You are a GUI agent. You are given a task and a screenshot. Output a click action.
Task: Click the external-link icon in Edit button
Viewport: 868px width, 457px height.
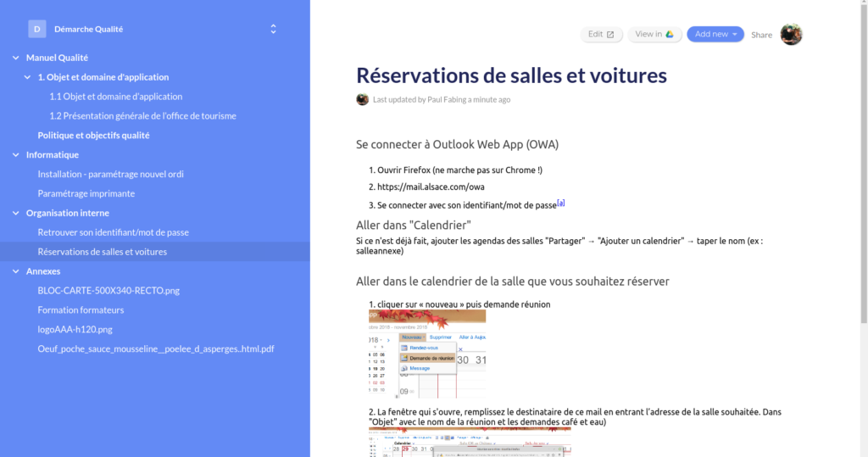click(x=610, y=35)
